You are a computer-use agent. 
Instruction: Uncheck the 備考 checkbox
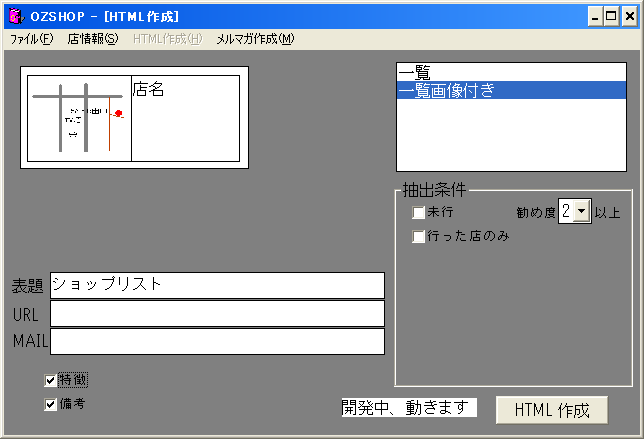[51, 405]
